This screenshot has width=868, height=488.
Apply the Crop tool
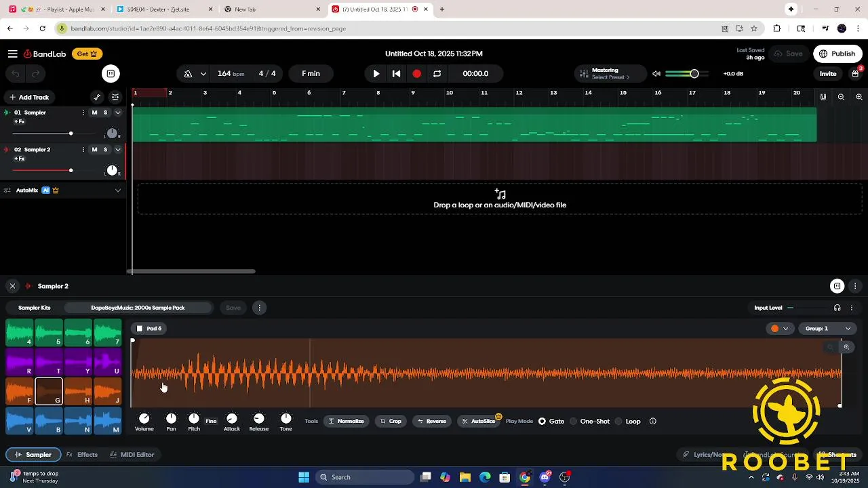(x=391, y=421)
